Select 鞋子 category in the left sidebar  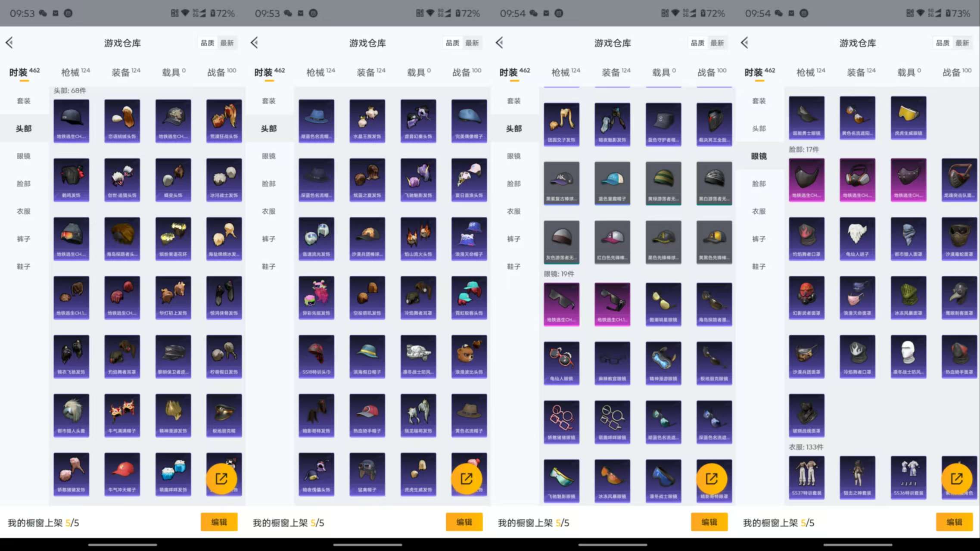click(24, 266)
